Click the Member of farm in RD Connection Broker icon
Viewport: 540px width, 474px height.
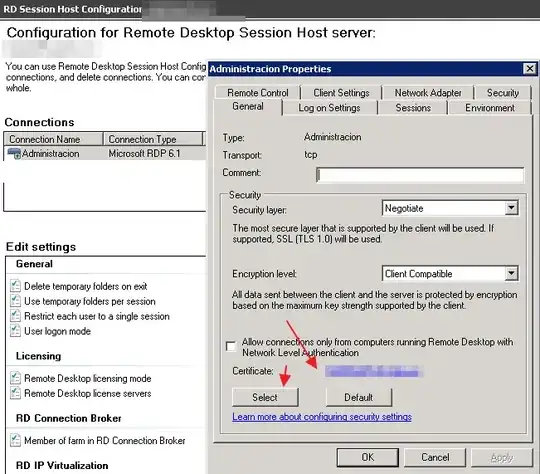[x=15, y=440]
